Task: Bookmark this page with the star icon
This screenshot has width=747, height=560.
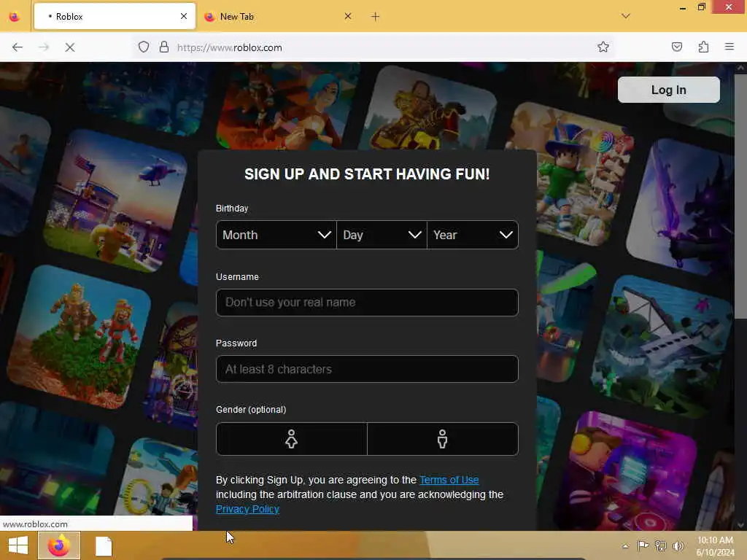Action: point(603,47)
